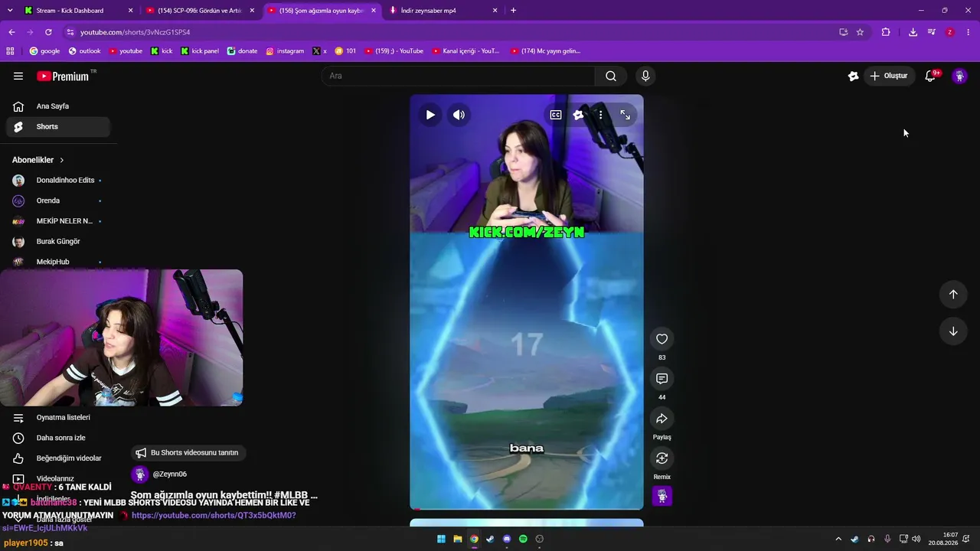Open the Chrome three-dot menu

tap(969, 32)
